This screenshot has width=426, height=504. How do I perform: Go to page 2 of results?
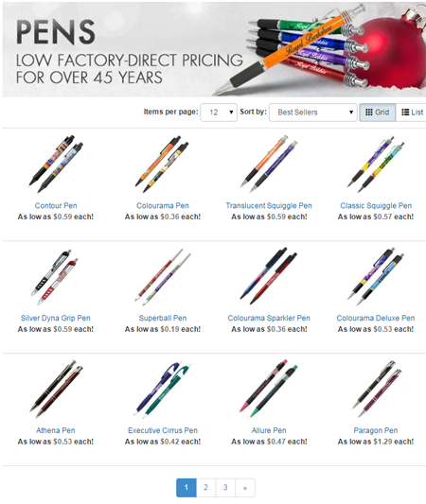206,488
